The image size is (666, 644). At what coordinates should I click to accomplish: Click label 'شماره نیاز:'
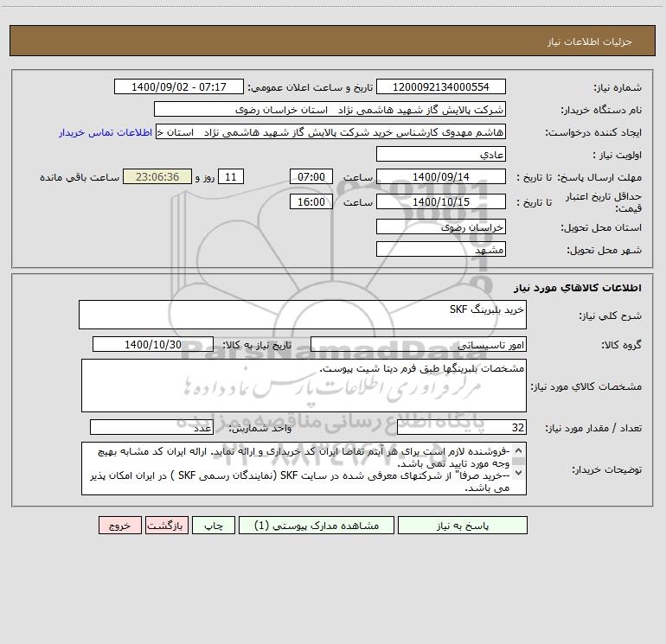pos(618,87)
